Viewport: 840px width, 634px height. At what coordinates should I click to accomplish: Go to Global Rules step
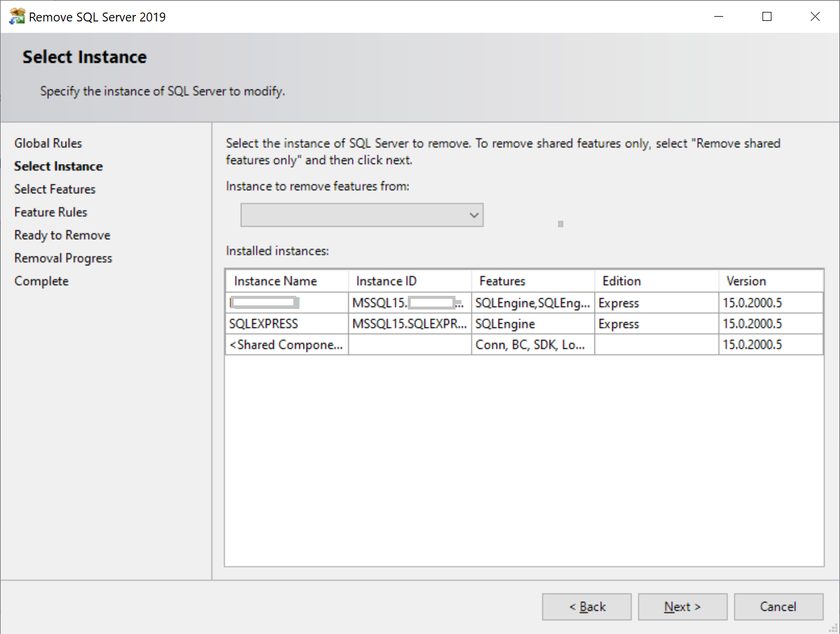coord(48,143)
